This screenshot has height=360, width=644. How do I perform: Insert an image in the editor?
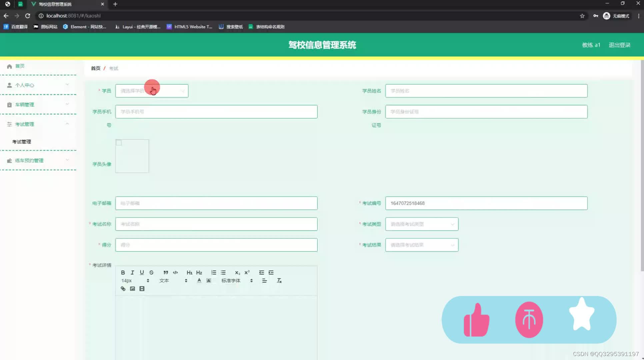tap(132, 289)
